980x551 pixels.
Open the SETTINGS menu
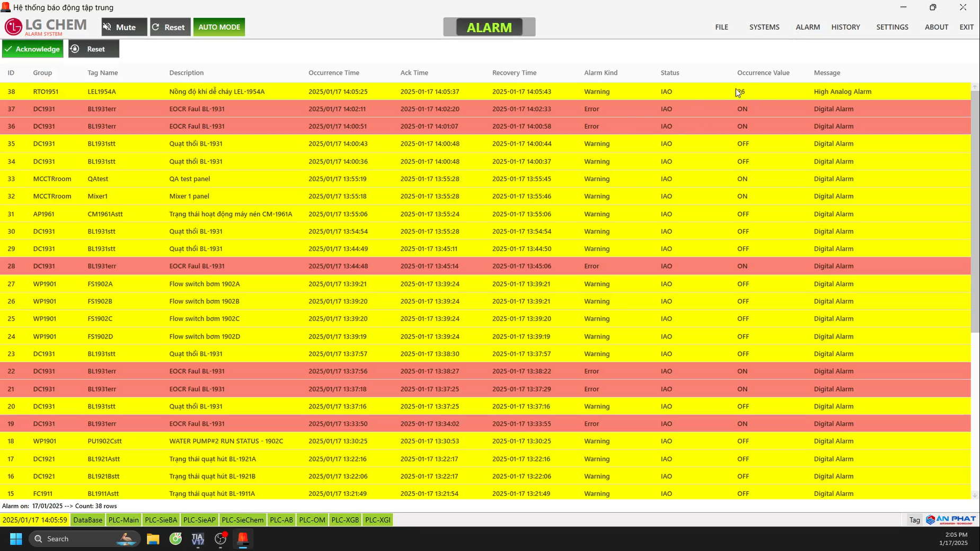point(892,27)
